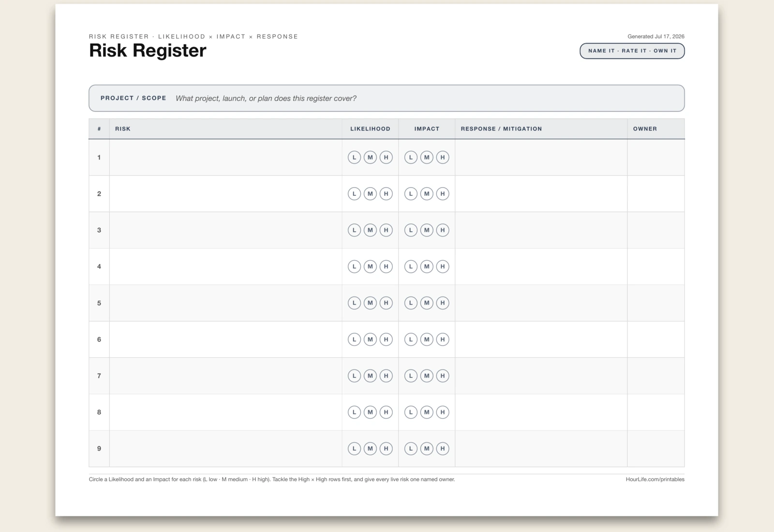Circle M in Likelihood for risk 1
This screenshot has height=532, width=774.
(370, 157)
